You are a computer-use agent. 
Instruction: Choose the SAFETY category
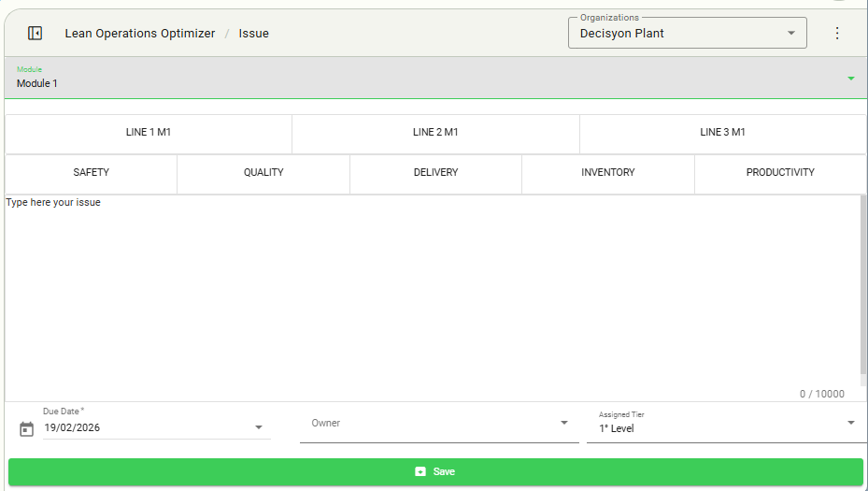(x=92, y=173)
